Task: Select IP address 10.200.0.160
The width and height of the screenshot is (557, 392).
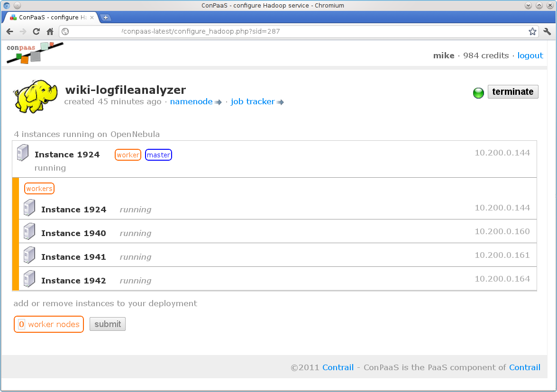Action: click(x=502, y=231)
